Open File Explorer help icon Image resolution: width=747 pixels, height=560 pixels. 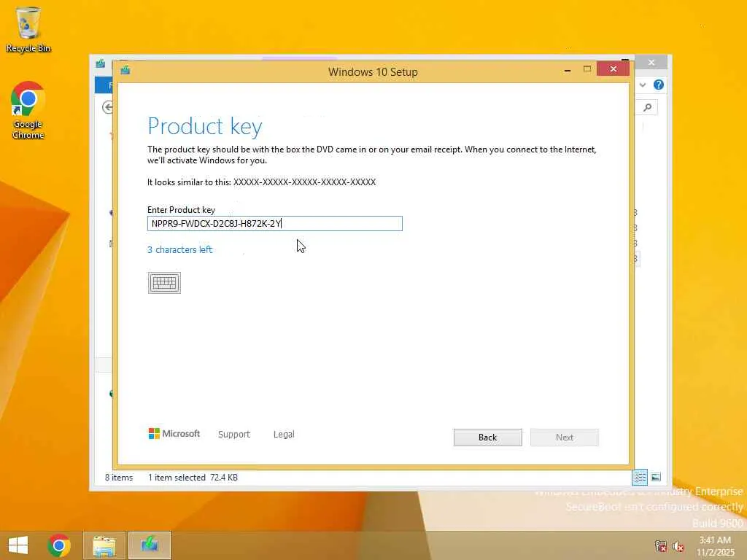point(659,85)
